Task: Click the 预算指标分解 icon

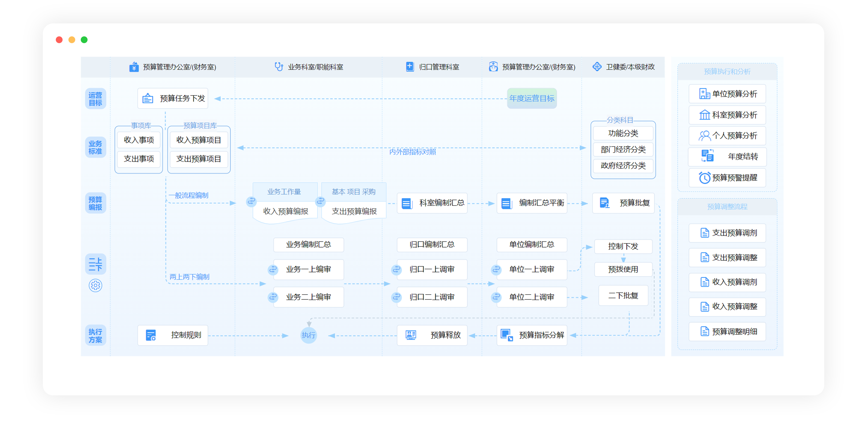Action: 506,335
